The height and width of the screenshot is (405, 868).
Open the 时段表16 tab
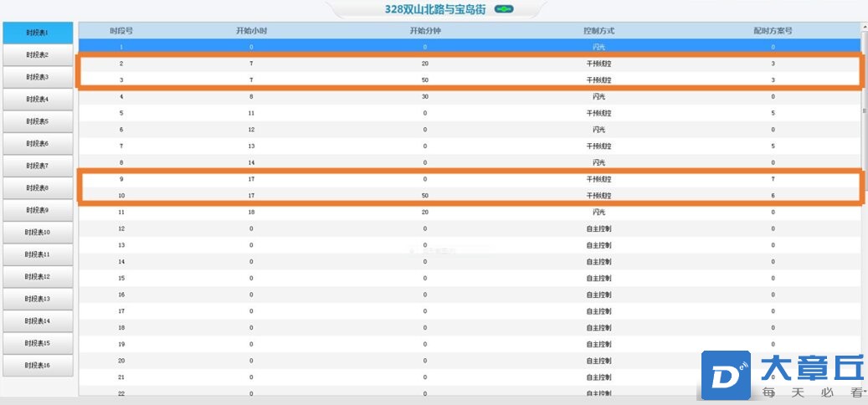(38, 365)
